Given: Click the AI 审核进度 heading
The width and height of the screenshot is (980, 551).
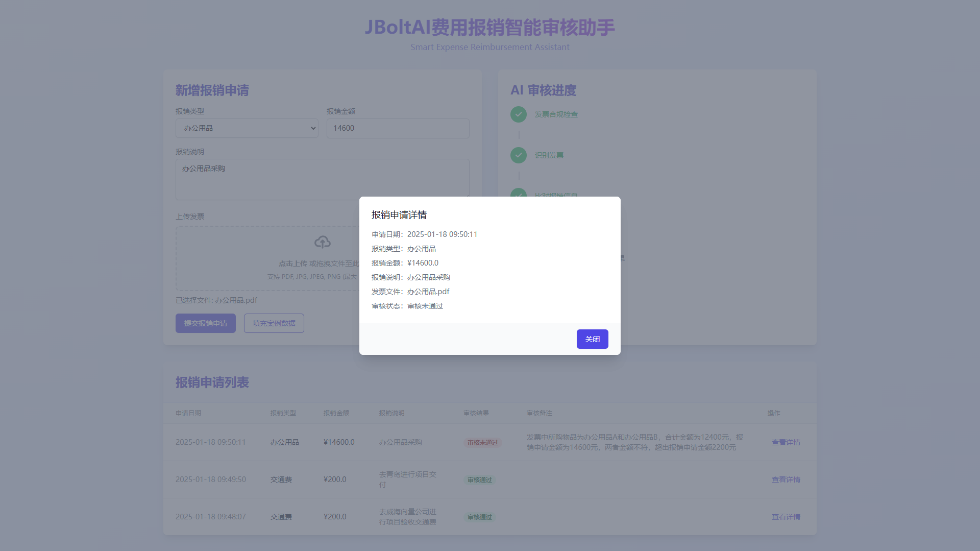Looking at the screenshot, I should coord(543,90).
